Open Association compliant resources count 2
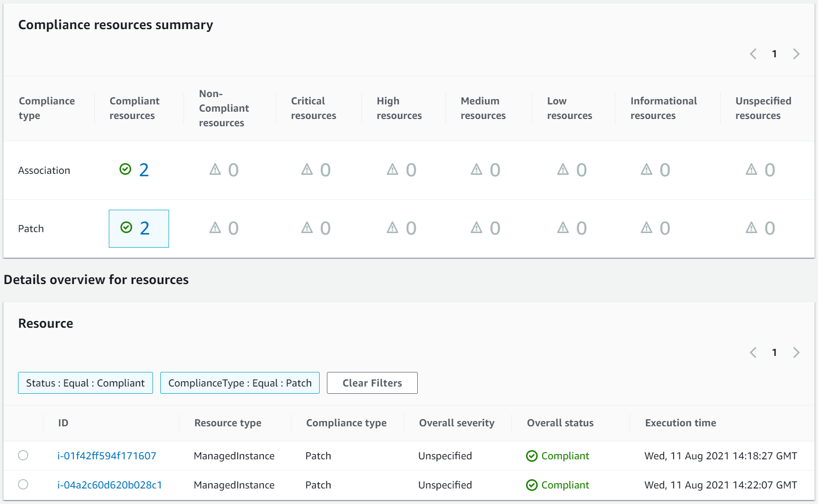Viewport: 818px width, 504px height. pyautogui.click(x=144, y=170)
